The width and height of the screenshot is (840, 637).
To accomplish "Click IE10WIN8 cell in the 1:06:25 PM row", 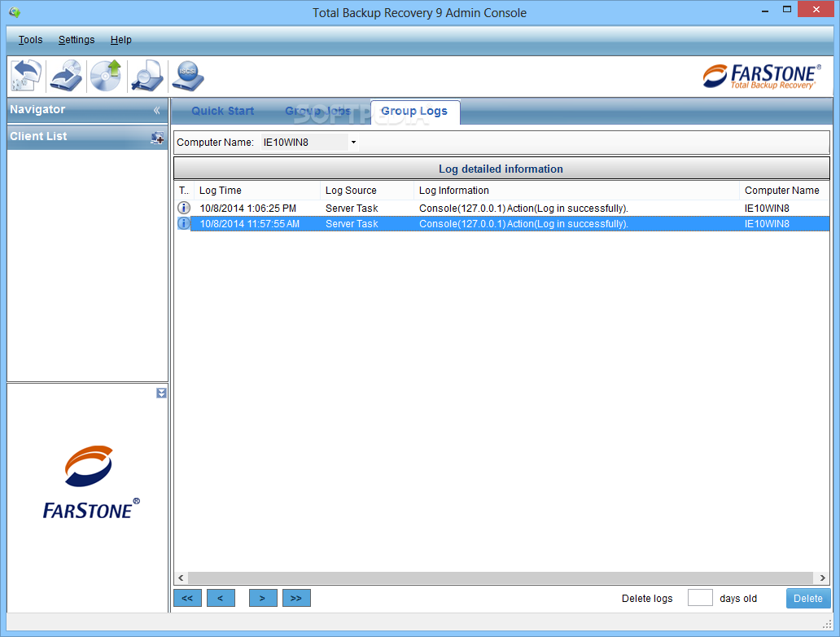I will (767, 208).
